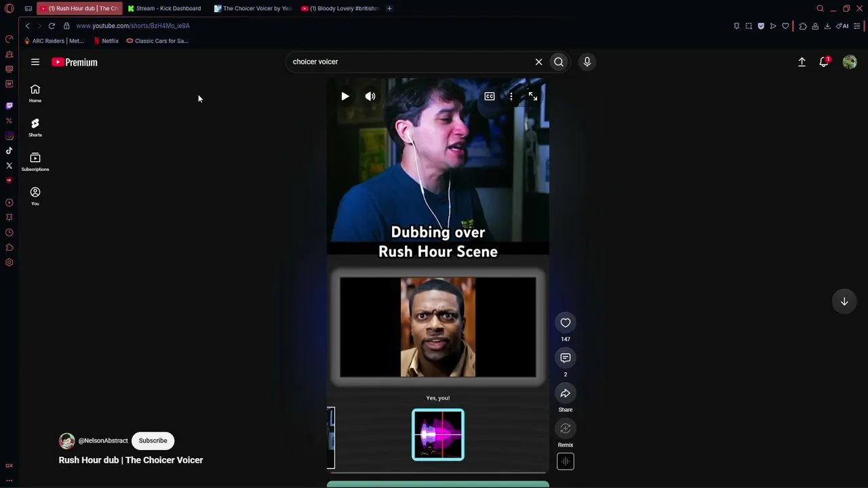Open Subscriptions in YouTube sidebar

click(x=35, y=162)
